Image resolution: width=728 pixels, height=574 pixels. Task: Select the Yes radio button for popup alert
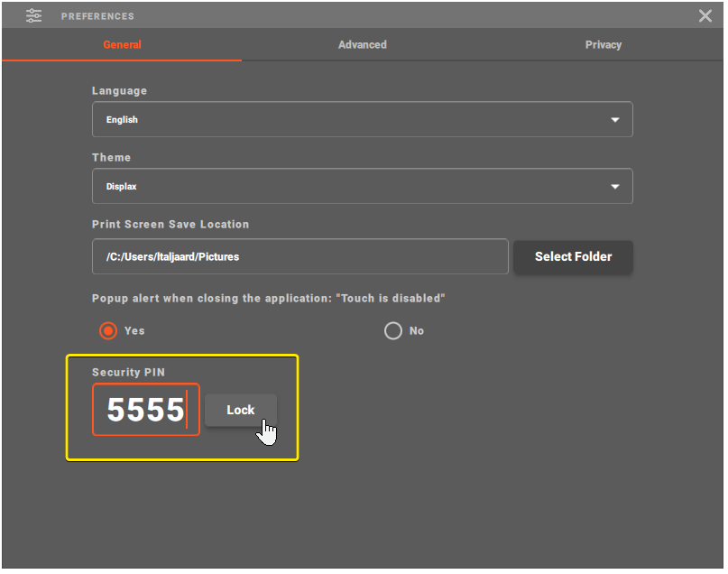[x=108, y=330]
